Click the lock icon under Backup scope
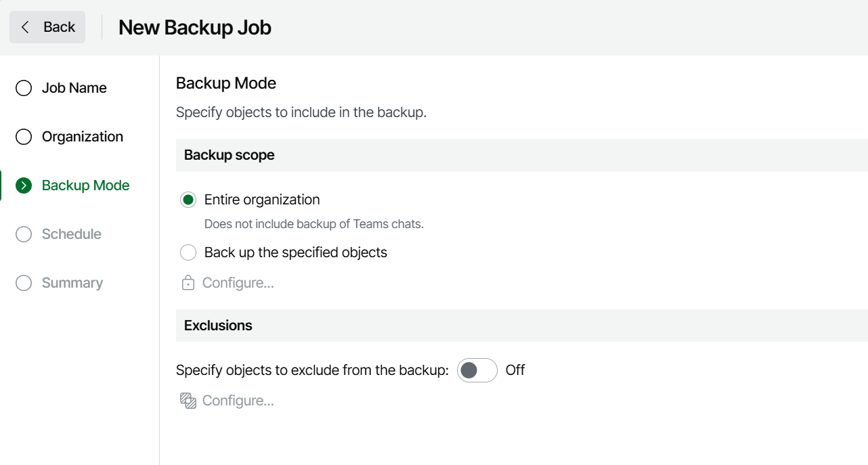Screen dimensions: 868x465 188,283
